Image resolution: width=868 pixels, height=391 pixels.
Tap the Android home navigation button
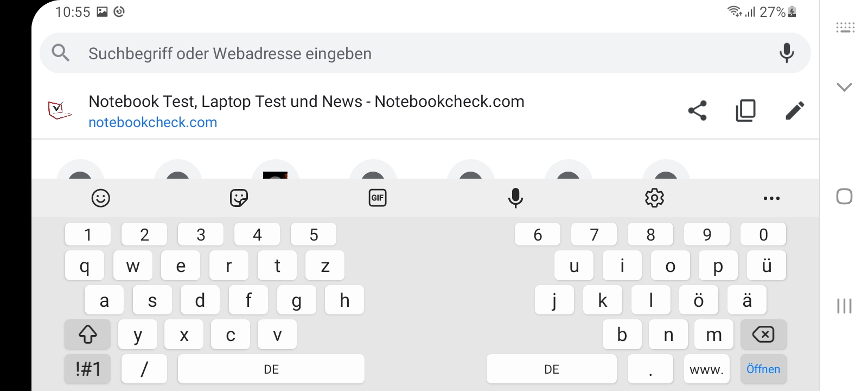pyautogui.click(x=844, y=197)
